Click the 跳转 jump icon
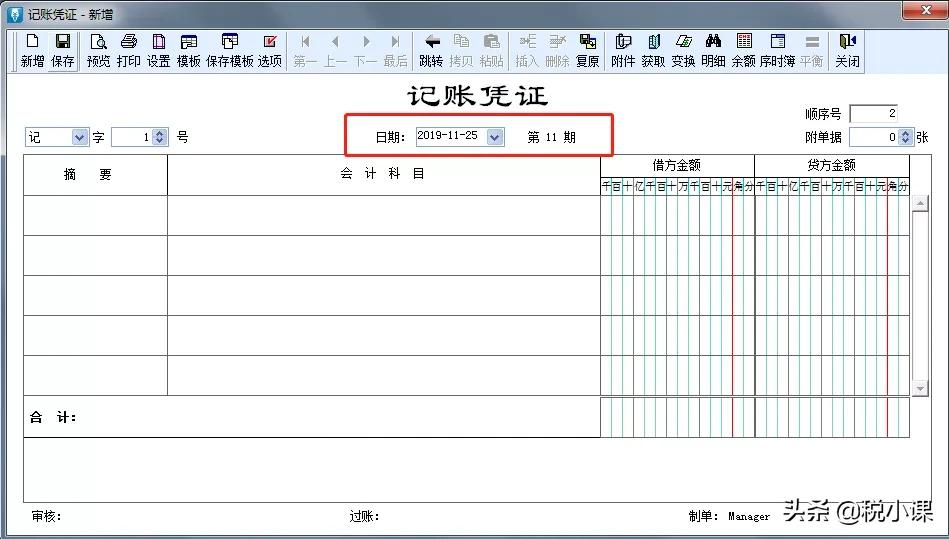This screenshot has width=949, height=539. (x=432, y=51)
